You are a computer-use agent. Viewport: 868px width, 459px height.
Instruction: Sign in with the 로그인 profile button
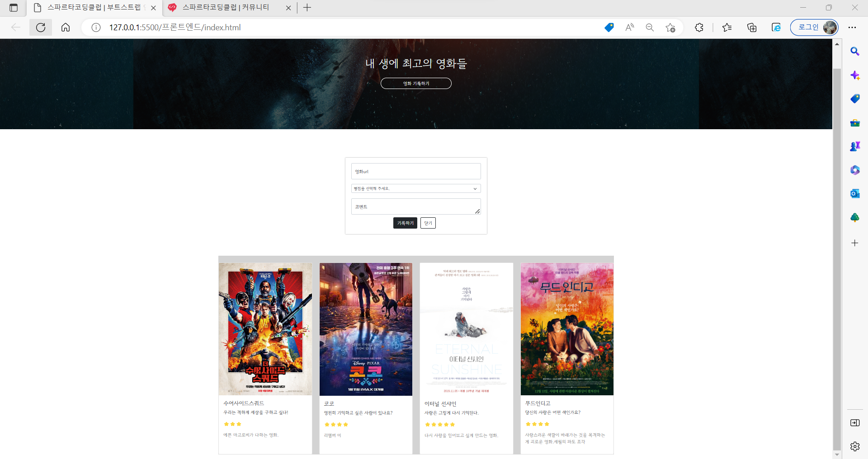pos(814,28)
